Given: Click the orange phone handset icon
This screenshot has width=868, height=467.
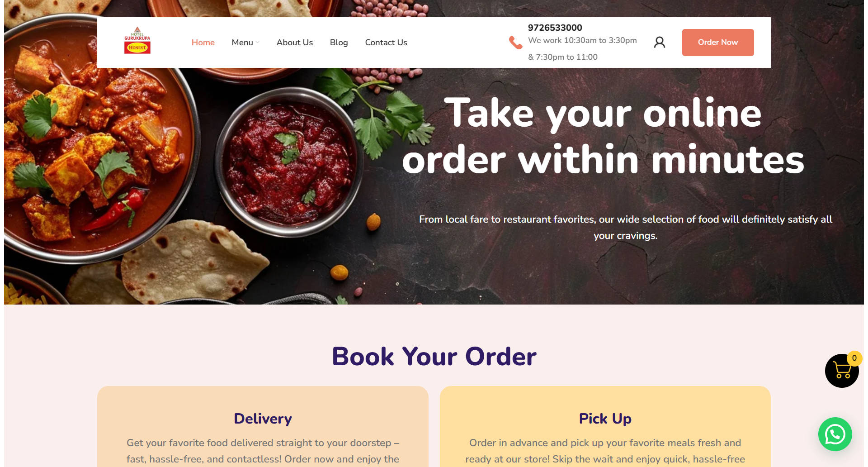Looking at the screenshot, I should pos(515,43).
